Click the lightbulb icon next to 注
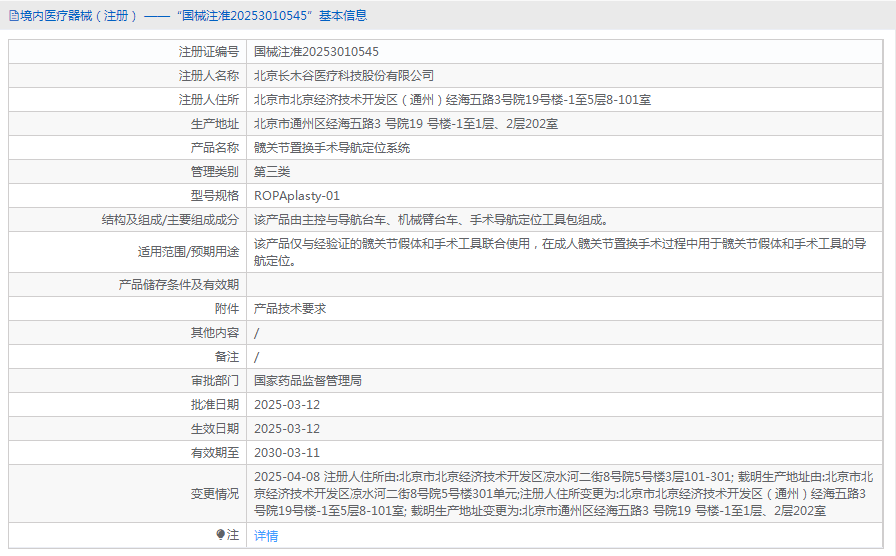Screen dimensions: 896x556 (x=220, y=534)
